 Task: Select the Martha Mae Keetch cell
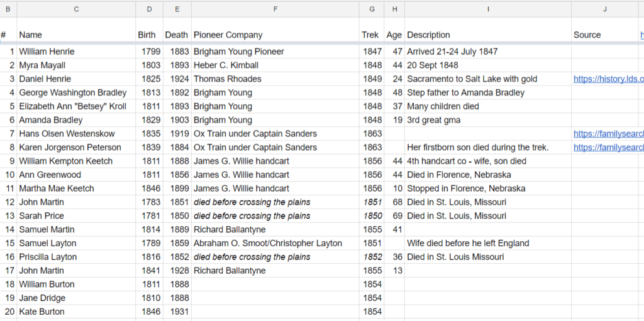(76, 188)
